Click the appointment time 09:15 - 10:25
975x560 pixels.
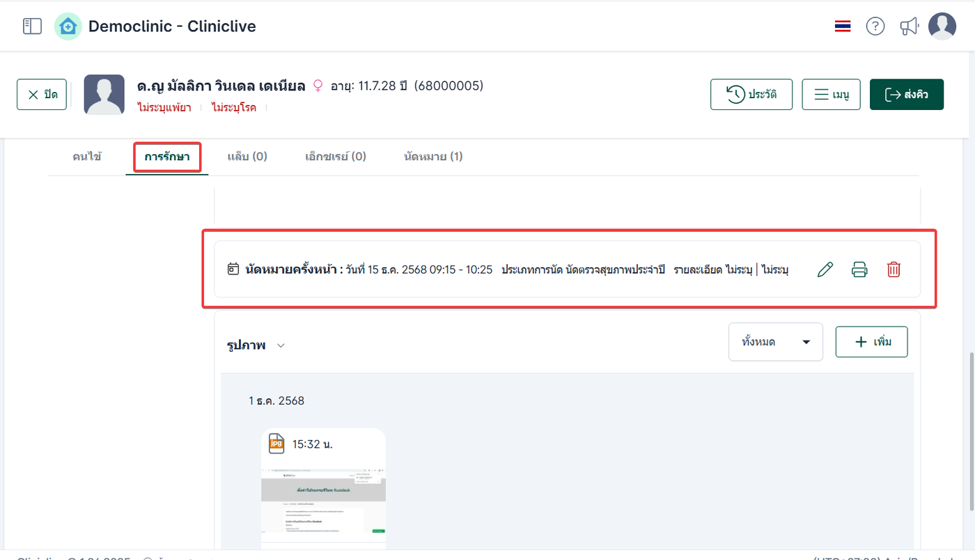pos(461,270)
